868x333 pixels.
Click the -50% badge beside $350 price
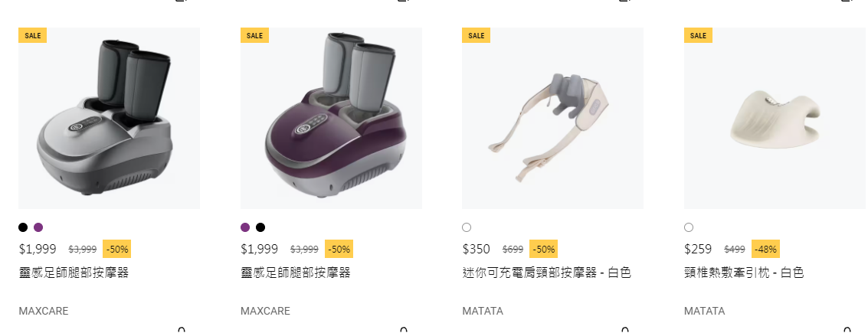pos(544,249)
